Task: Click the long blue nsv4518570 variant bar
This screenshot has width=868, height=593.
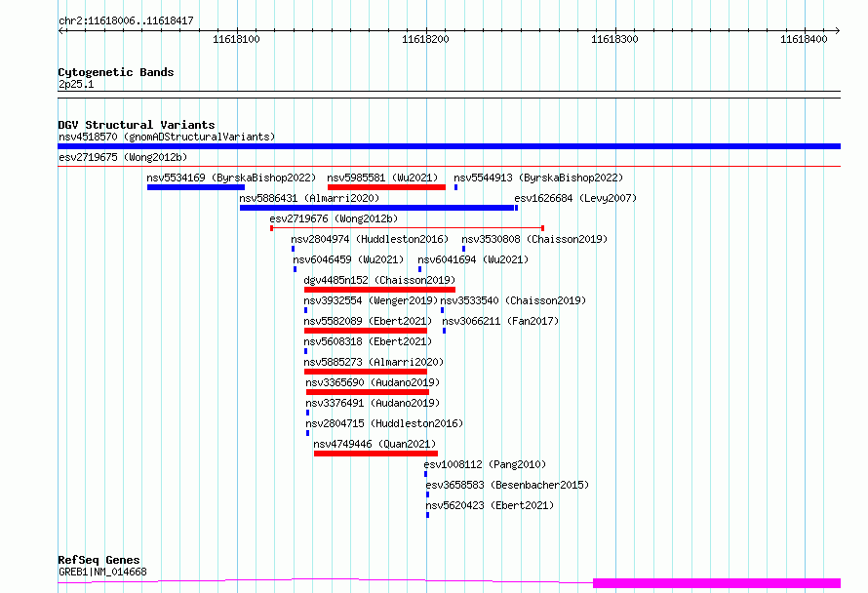Action: (x=449, y=146)
